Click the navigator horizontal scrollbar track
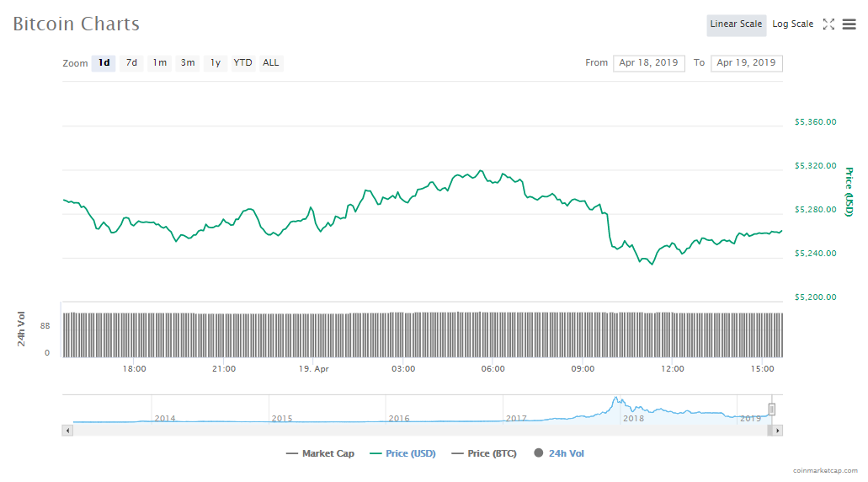The image size is (868, 482). (x=421, y=431)
